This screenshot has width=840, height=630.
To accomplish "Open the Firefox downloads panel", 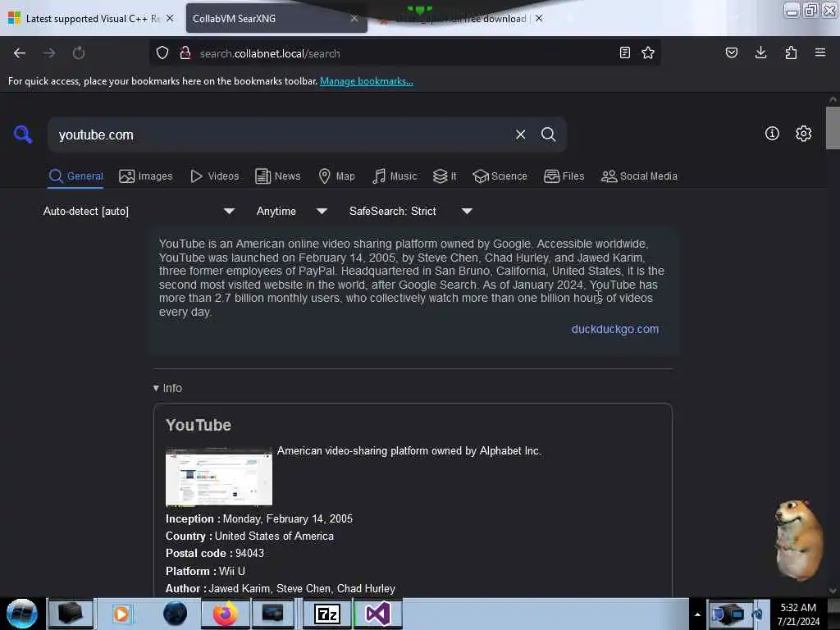I will tap(760, 53).
